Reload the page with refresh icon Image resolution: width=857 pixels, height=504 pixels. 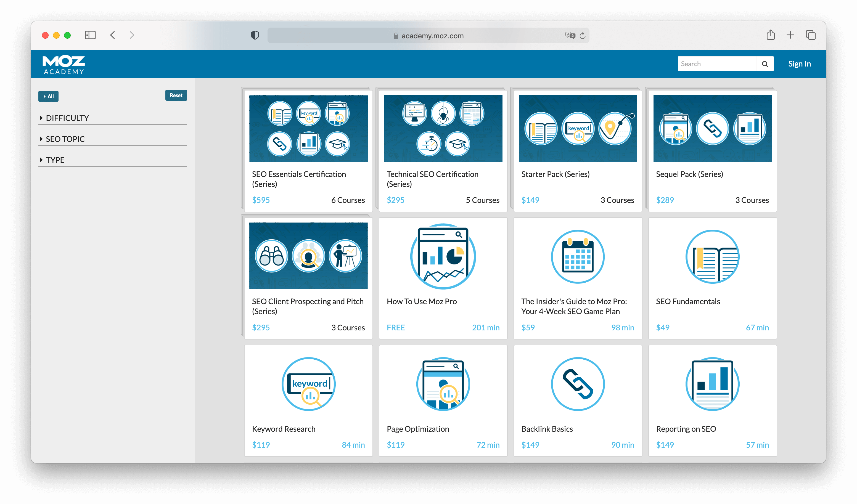click(583, 35)
